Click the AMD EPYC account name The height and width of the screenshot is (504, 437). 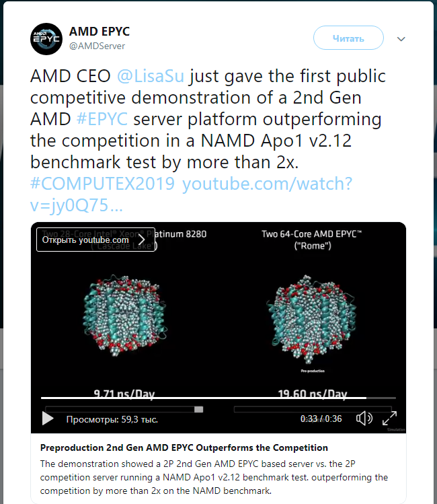coord(100,32)
